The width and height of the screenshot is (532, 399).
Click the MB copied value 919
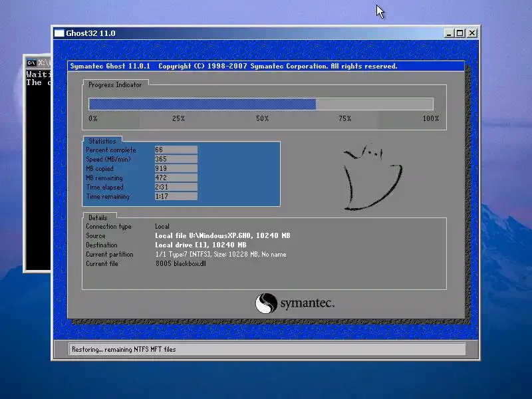coord(176,168)
